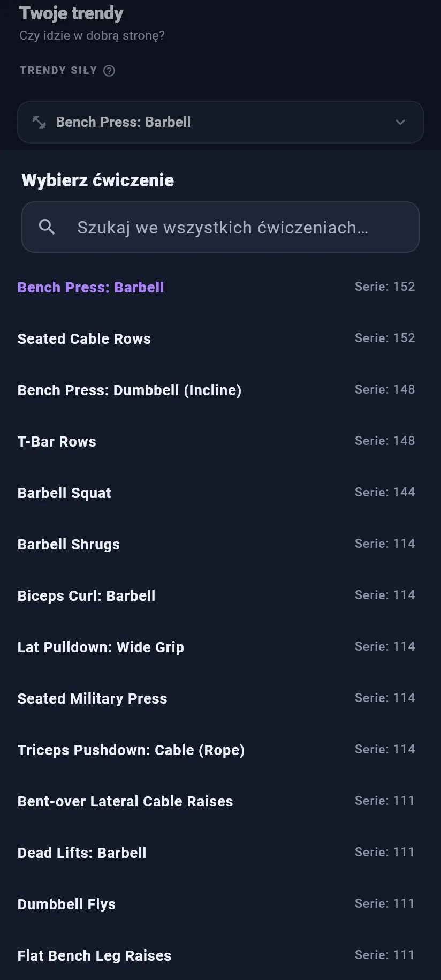The width and height of the screenshot is (441, 980).
Task: Pick Lat Pulldown: Wide Grip
Action: [216, 647]
